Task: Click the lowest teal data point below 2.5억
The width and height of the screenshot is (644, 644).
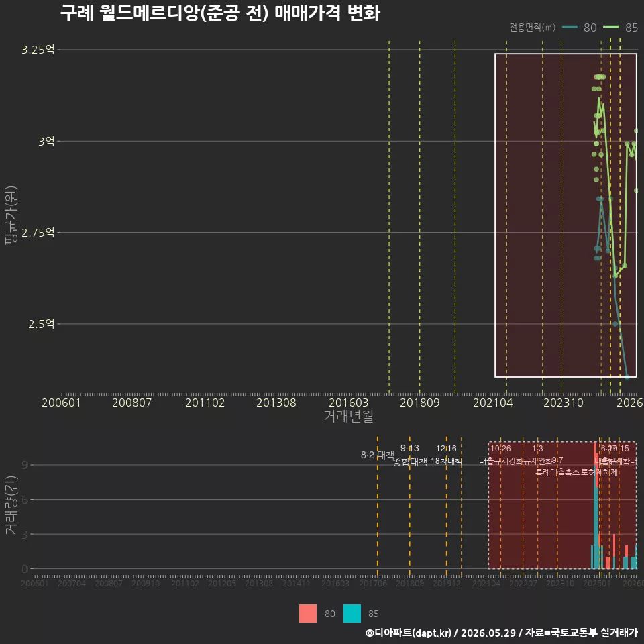Action: click(x=627, y=377)
